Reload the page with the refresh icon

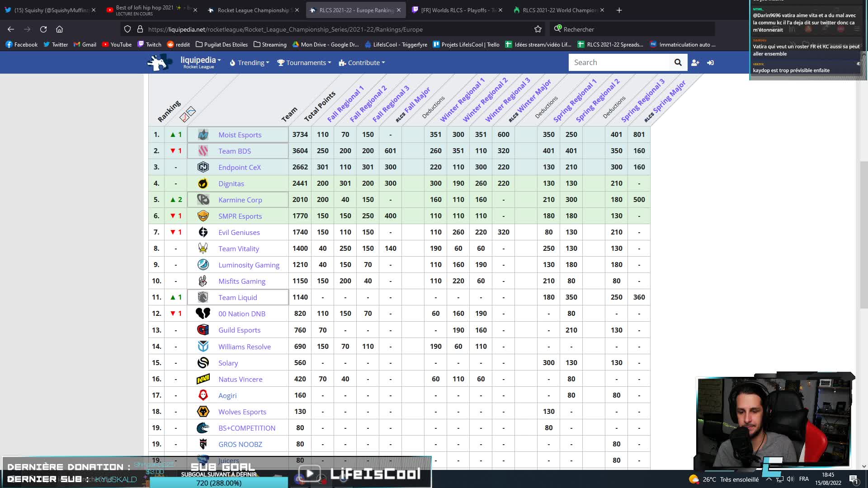(43, 29)
